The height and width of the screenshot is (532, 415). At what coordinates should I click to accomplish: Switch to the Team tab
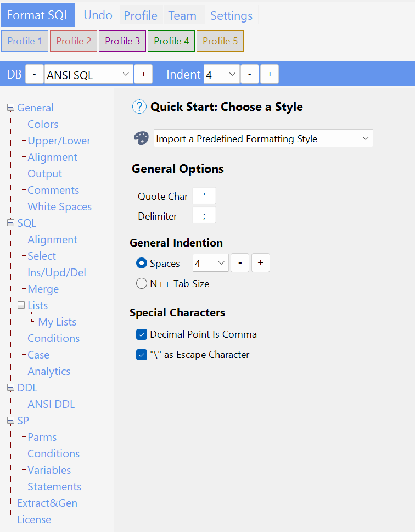coord(182,15)
